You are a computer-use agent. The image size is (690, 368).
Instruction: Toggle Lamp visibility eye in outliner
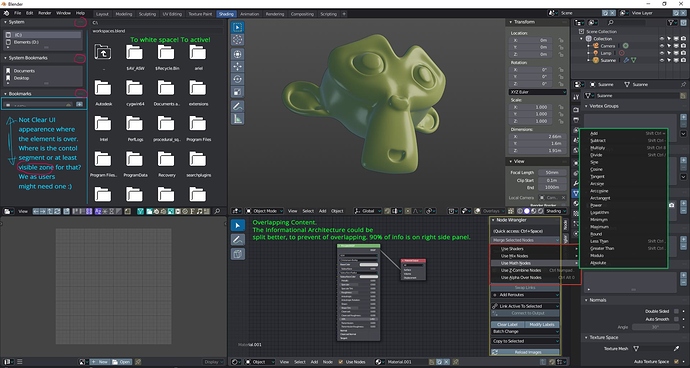click(x=662, y=53)
